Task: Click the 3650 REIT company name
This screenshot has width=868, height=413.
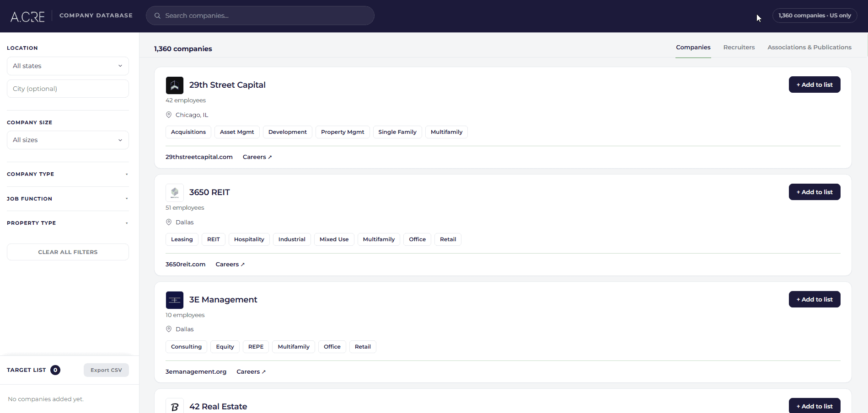Action: coord(209,192)
